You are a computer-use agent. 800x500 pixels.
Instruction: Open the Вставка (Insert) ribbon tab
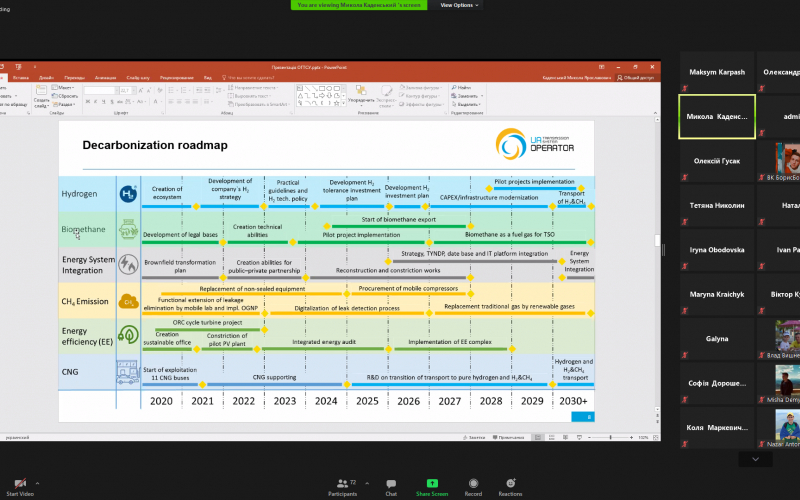[21, 78]
